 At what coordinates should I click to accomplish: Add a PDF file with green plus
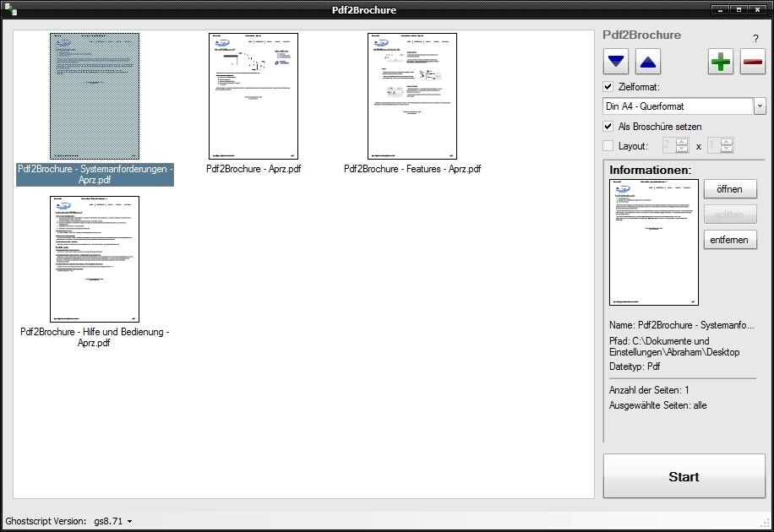720,62
